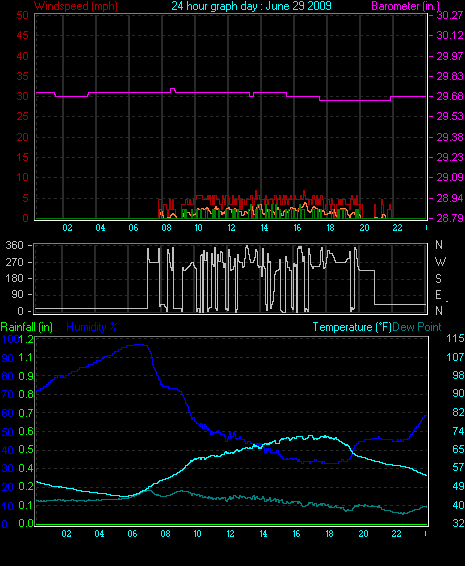Screen dimensions: 465x566
Task: Select the 74 temperature scale value
Action: (x=458, y=431)
